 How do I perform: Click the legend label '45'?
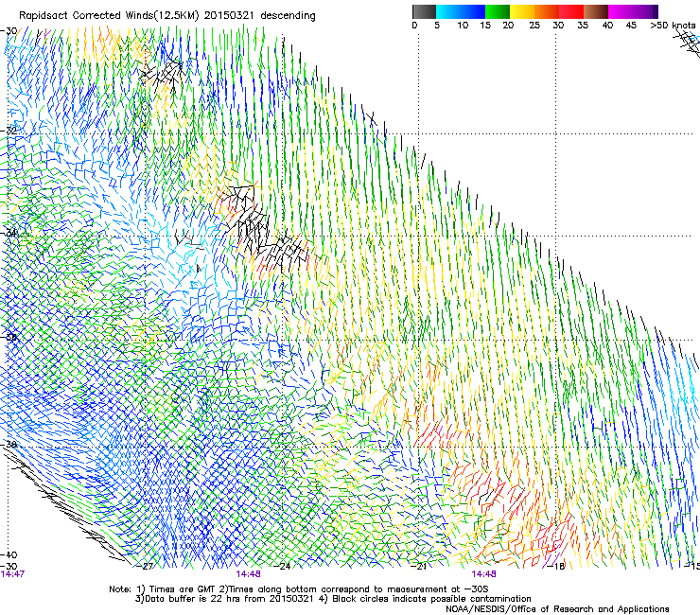631,26
